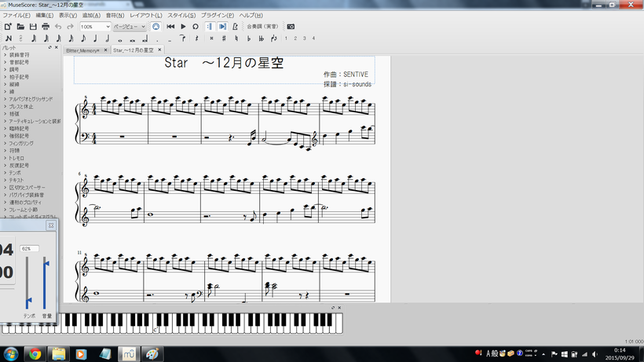Open the 100% zoom dropdown
The width and height of the screenshot is (644, 362).
[95, 27]
